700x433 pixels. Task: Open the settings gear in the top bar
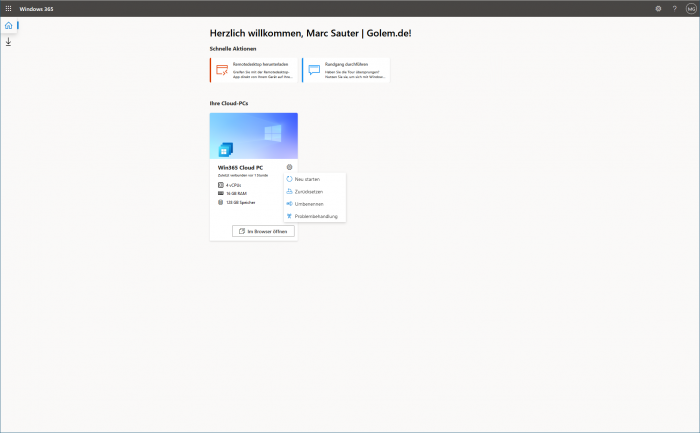point(658,8)
